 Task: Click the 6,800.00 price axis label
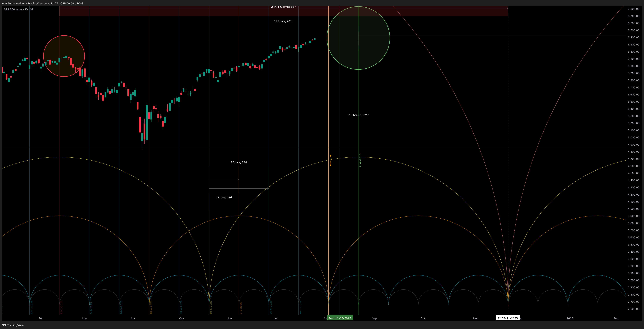634,9
